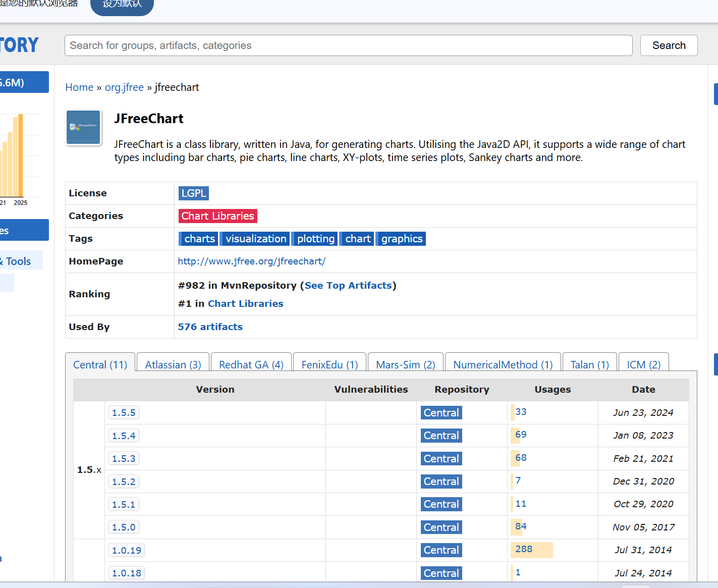Screen dimensions: 718x588
Task: Open version 1.0.18
Action: tap(127, 573)
